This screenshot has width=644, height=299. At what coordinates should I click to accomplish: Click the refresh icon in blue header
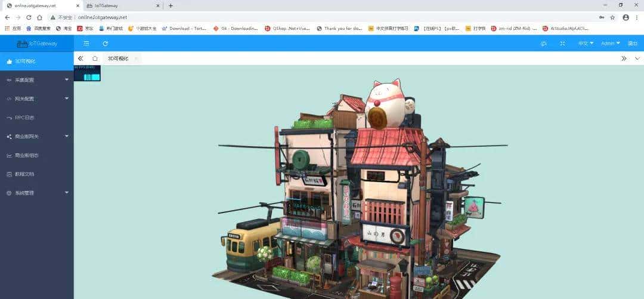point(105,43)
